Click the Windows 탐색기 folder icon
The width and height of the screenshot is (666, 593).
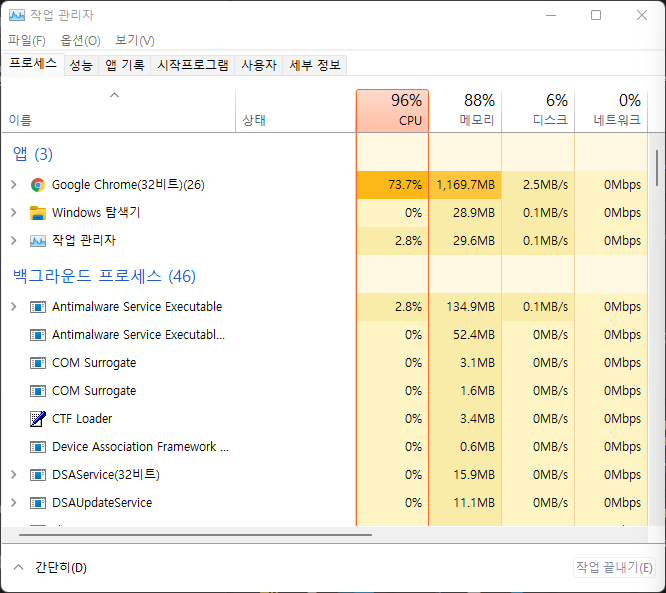(x=38, y=213)
